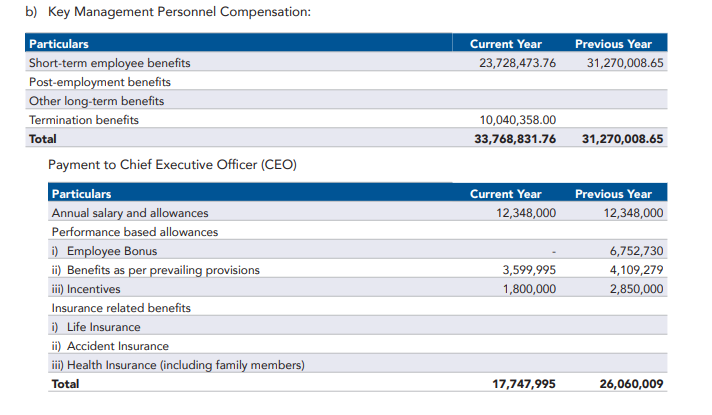712x415 pixels.
Task: Select Health Insurance (including family members) row
Action: [x=178, y=365]
